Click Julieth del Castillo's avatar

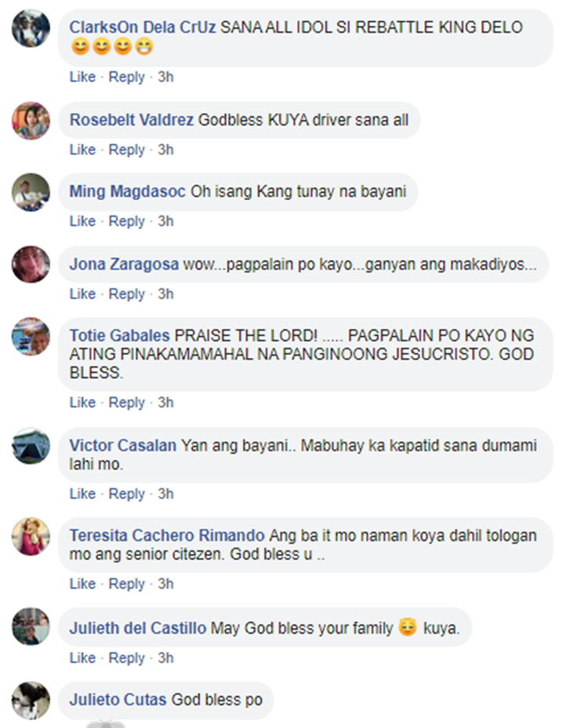tap(31, 626)
